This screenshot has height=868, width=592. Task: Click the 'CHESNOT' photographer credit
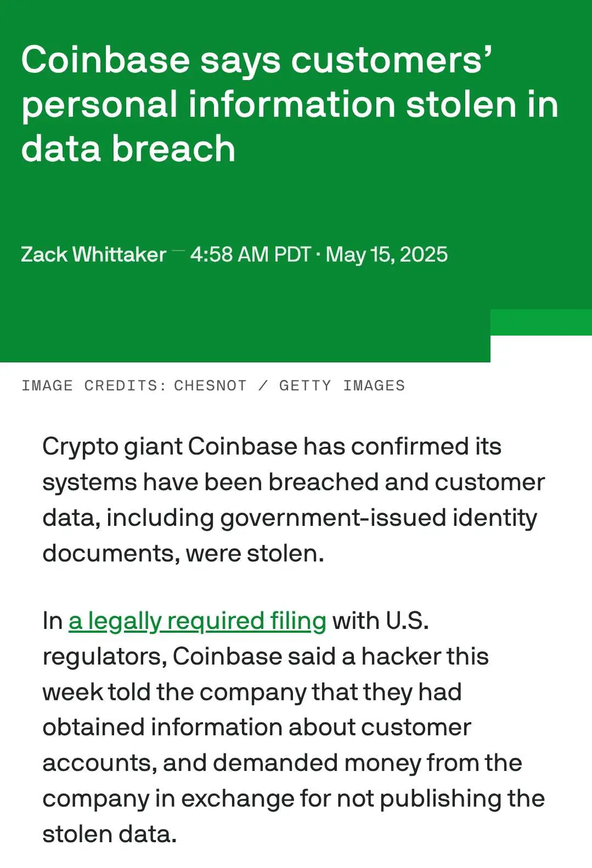(210, 385)
